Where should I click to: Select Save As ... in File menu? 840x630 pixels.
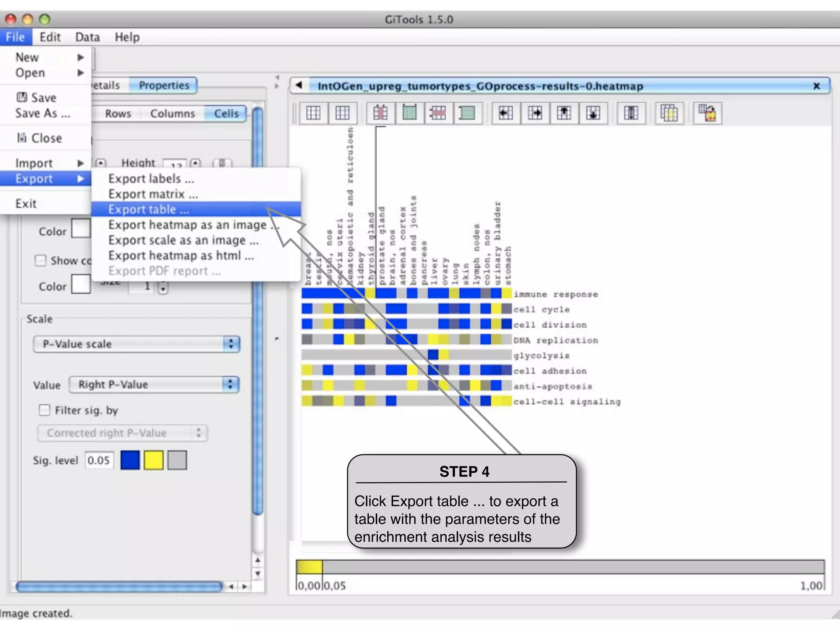(x=45, y=113)
